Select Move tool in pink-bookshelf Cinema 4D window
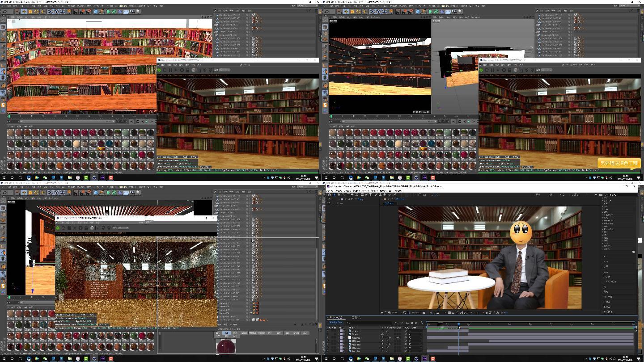This screenshot has height=362, width=644. pyautogui.click(x=24, y=12)
